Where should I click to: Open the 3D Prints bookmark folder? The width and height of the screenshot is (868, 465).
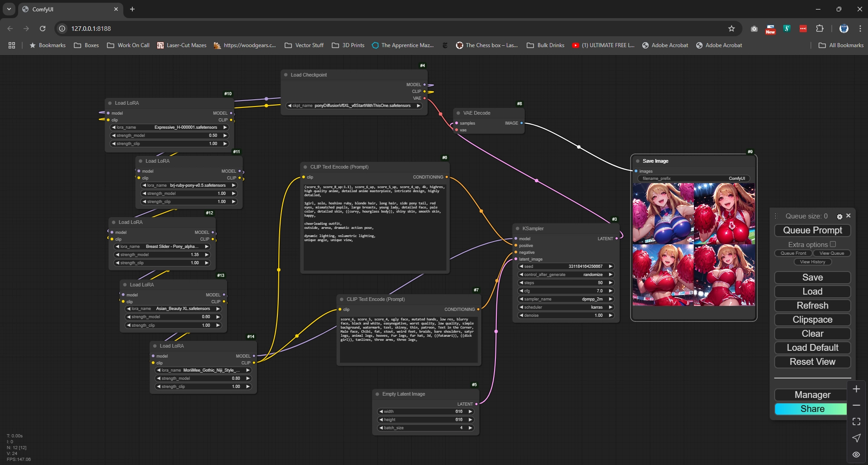click(x=348, y=45)
